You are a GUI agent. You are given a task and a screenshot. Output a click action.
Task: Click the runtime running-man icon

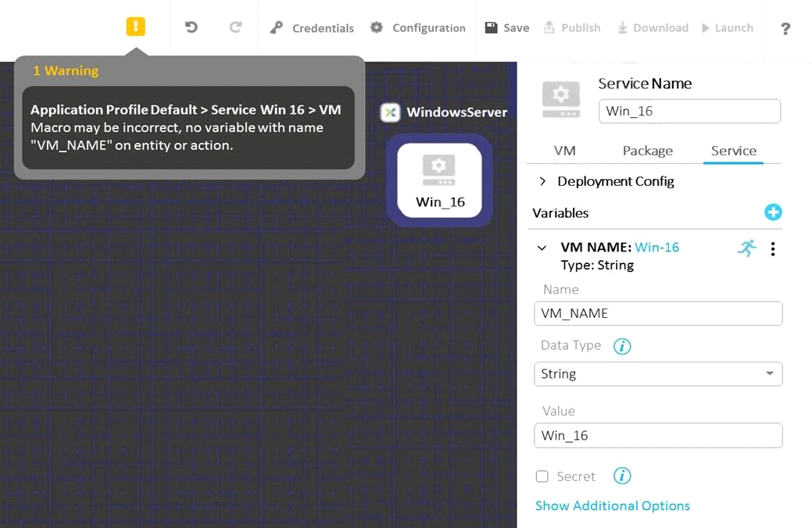click(746, 248)
